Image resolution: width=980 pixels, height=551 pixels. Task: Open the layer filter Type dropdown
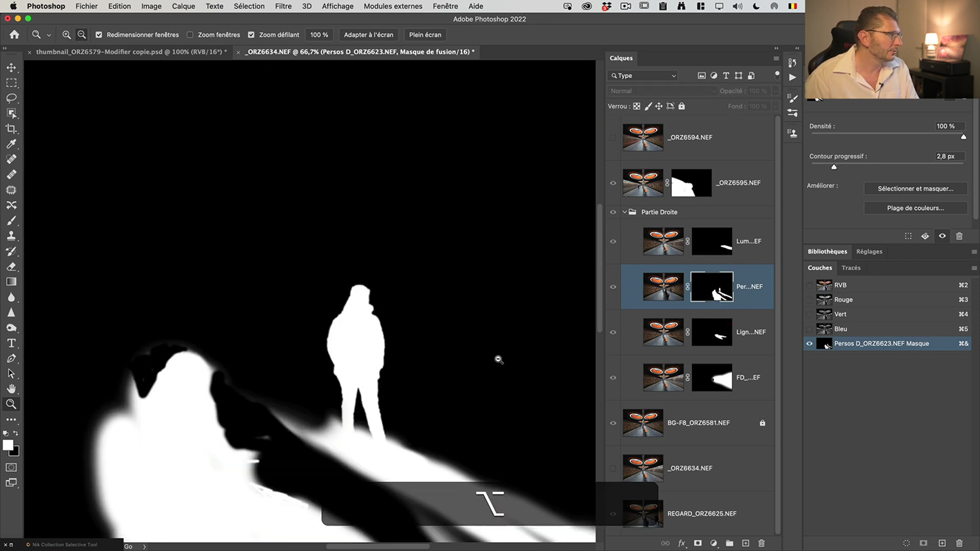coord(644,76)
